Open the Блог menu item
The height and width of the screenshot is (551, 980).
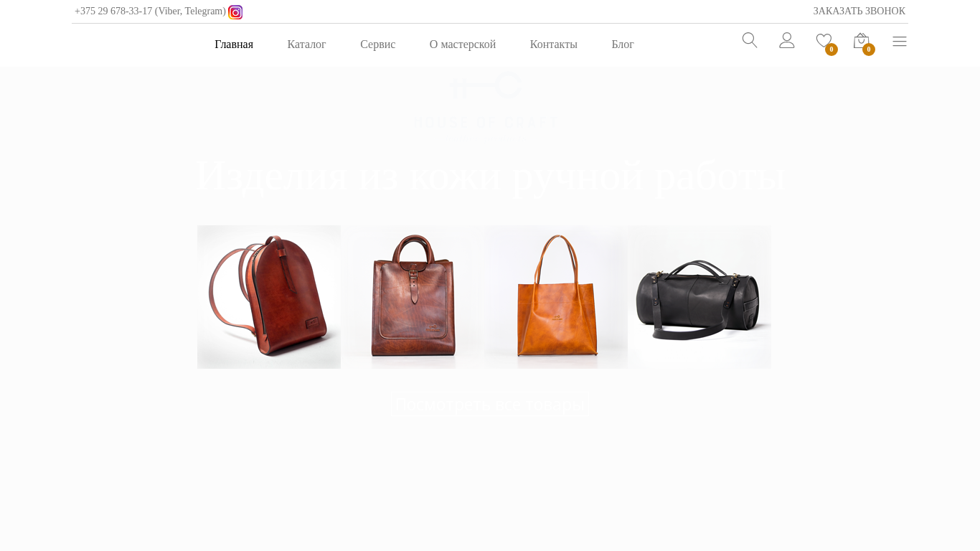(623, 44)
